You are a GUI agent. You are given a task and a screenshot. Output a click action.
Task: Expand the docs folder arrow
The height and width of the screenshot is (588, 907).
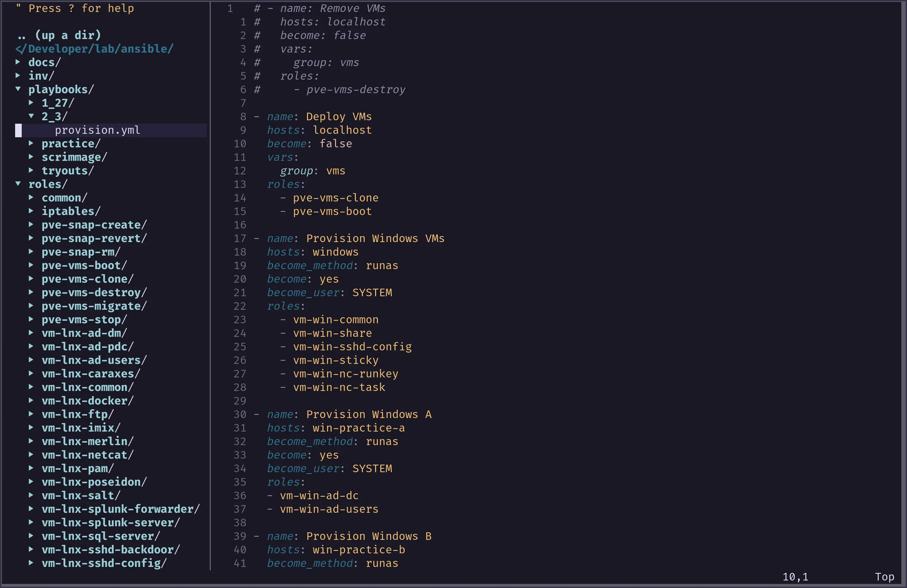[18, 62]
